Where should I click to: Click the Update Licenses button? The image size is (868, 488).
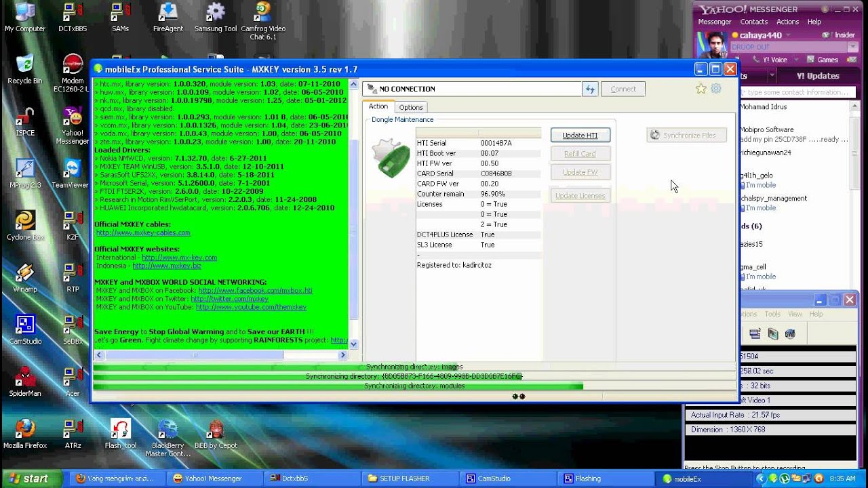coord(580,196)
